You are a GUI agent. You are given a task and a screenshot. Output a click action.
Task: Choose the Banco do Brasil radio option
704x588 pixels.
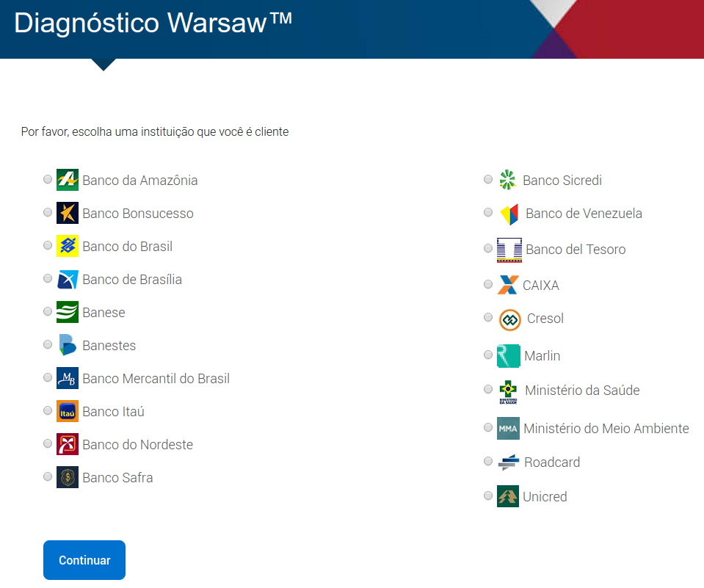tap(48, 245)
